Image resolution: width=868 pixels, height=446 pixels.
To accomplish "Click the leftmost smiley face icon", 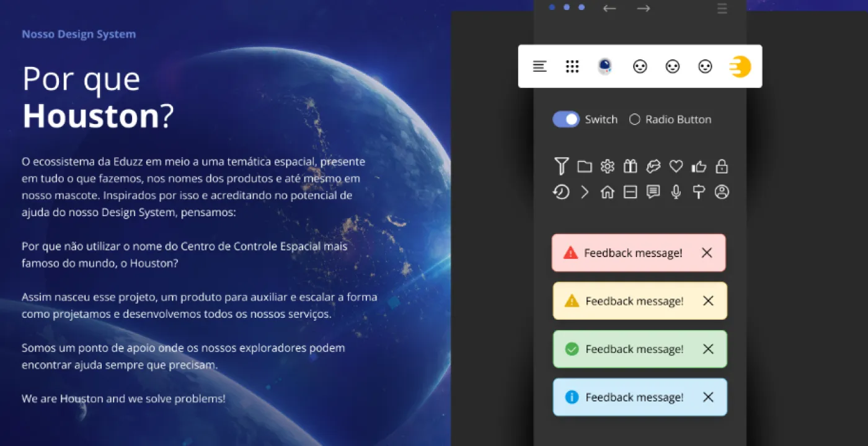I will click(640, 66).
